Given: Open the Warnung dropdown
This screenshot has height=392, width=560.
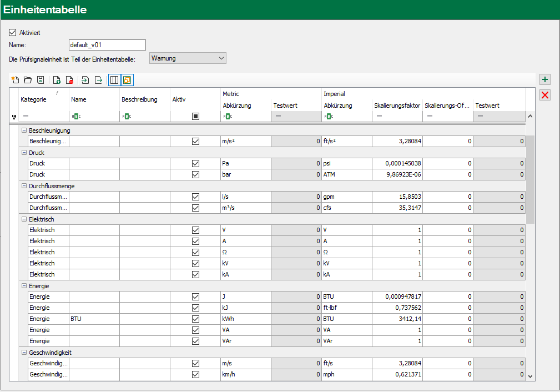Looking at the screenshot, I should pyautogui.click(x=188, y=58).
